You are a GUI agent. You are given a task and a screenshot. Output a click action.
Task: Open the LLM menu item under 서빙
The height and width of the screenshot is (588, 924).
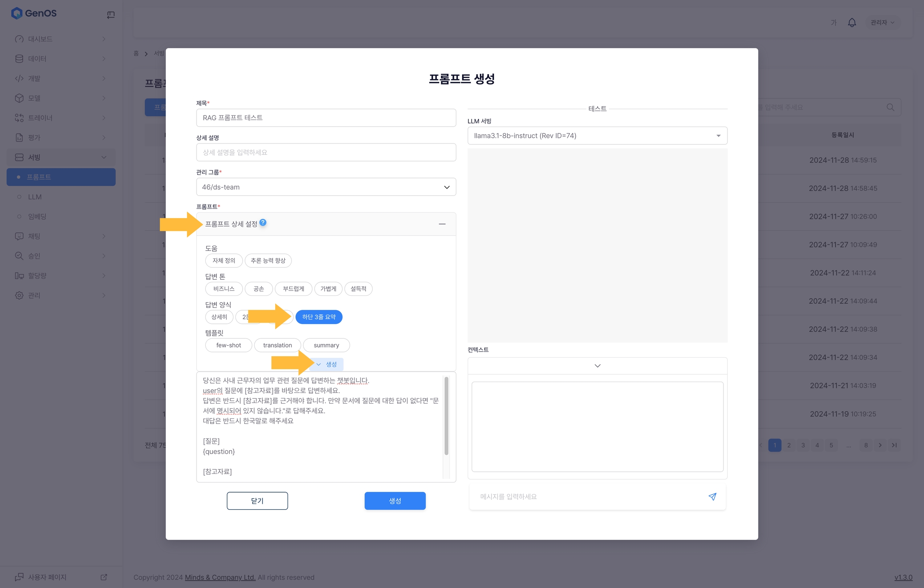(x=35, y=197)
